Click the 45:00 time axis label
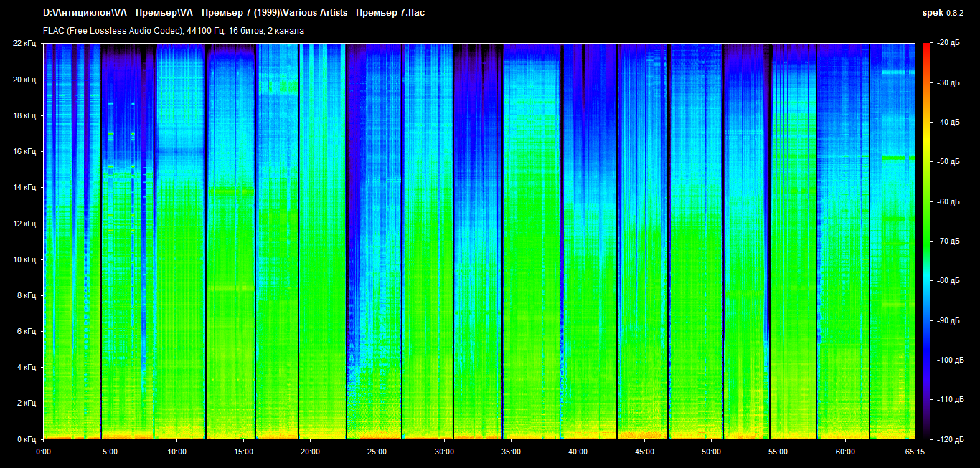The height and width of the screenshot is (468, 980). tap(644, 452)
